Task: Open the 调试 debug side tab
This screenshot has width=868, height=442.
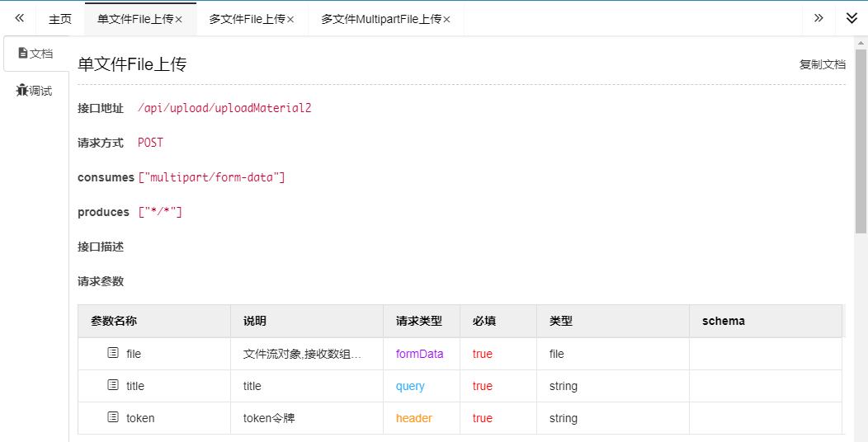Action: pos(35,91)
